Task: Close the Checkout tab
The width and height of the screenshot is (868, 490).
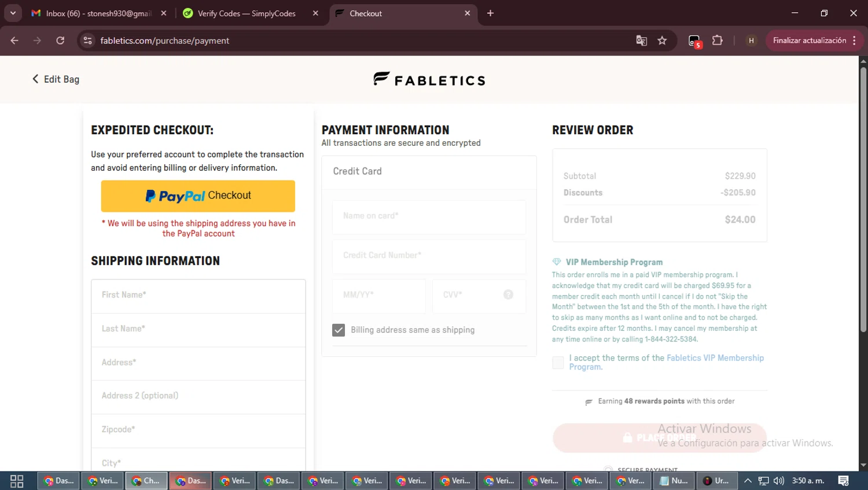Action: coord(468,13)
